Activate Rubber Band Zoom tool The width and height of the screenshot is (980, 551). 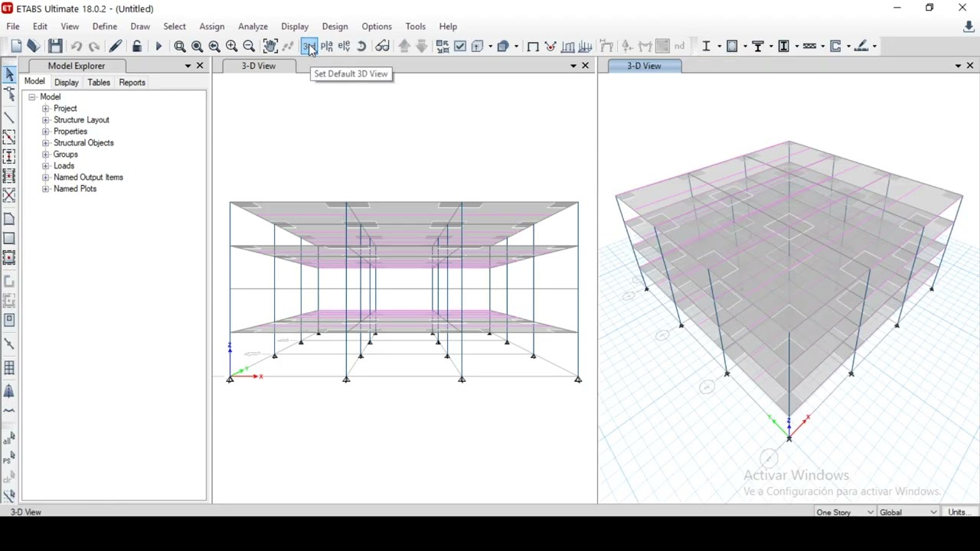[180, 47]
